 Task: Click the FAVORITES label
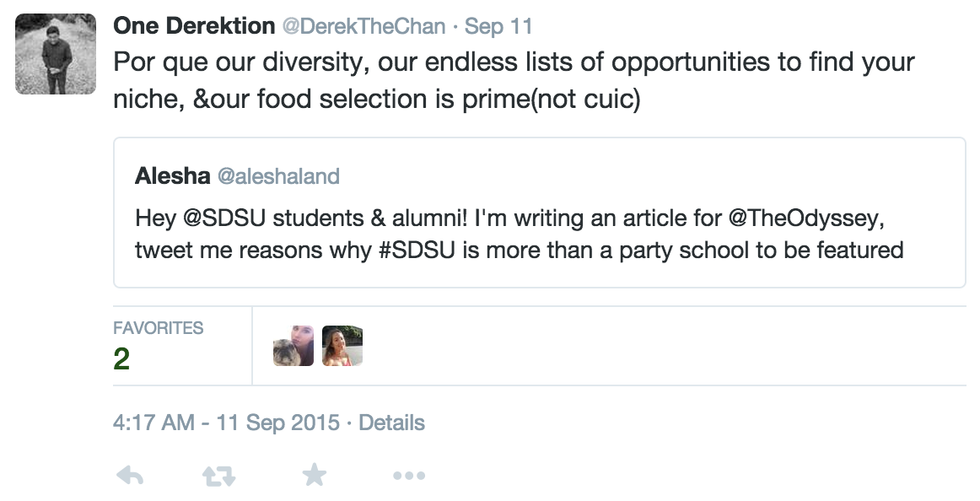(158, 328)
